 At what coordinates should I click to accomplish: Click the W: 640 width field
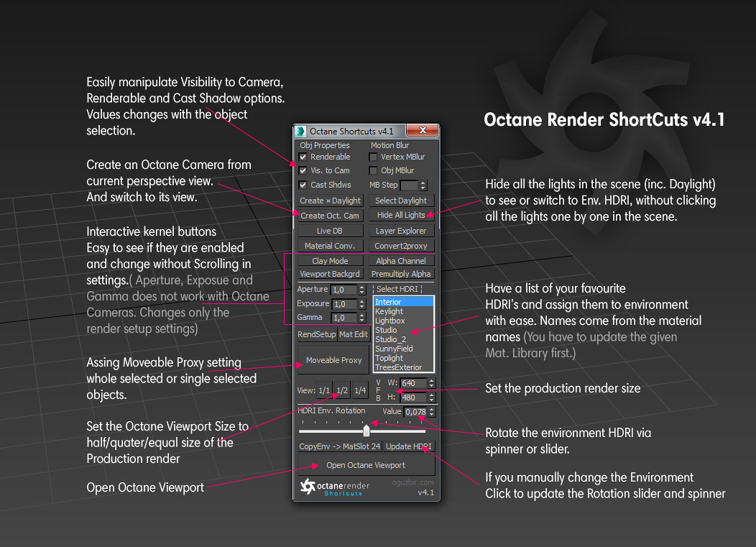[x=414, y=383]
